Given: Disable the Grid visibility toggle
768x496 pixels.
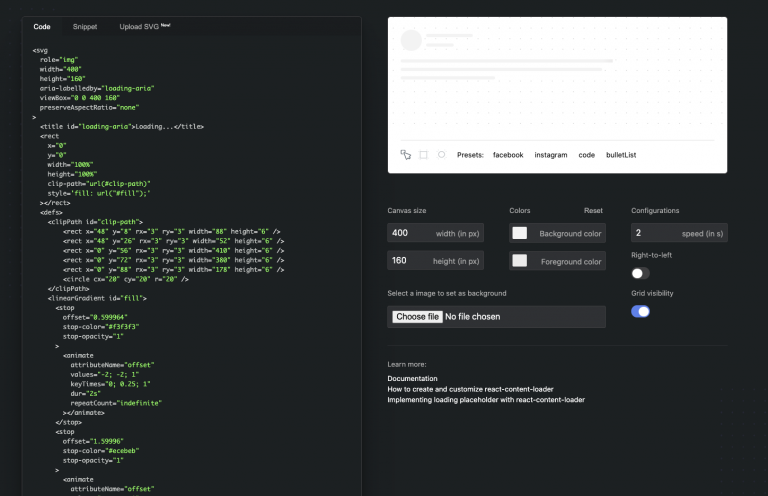Looking at the screenshot, I should coord(640,311).
